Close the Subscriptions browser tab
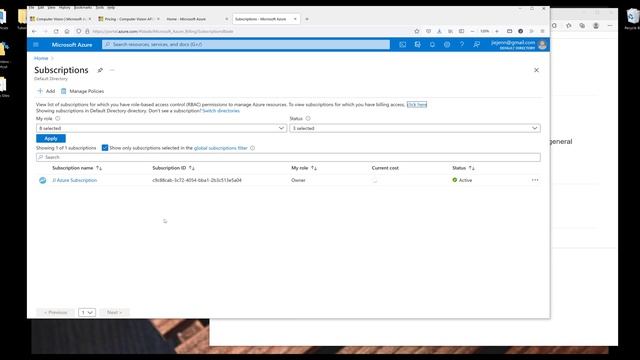640x360 pixels. click(295, 19)
